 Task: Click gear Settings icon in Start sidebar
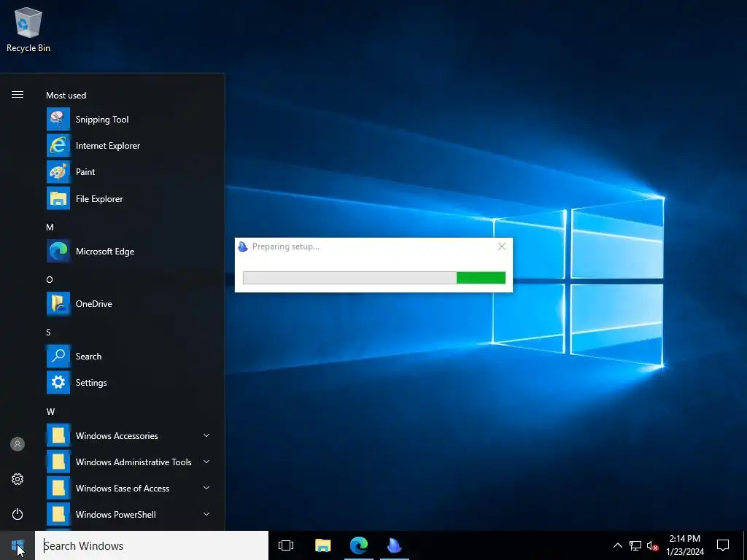point(18,479)
